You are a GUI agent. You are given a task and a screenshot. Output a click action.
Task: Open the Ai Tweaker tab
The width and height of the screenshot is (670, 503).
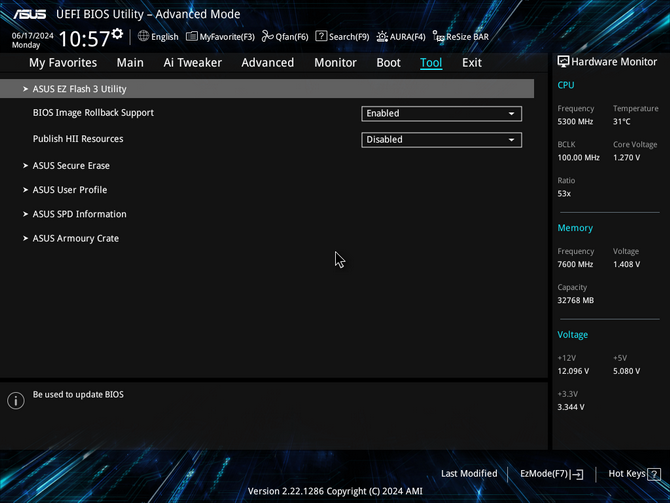click(x=192, y=62)
